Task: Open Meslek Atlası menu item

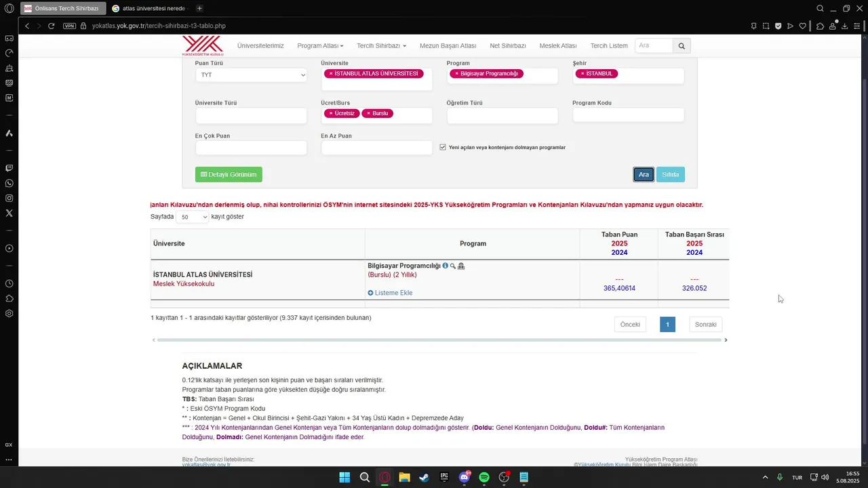Action: tap(558, 45)
